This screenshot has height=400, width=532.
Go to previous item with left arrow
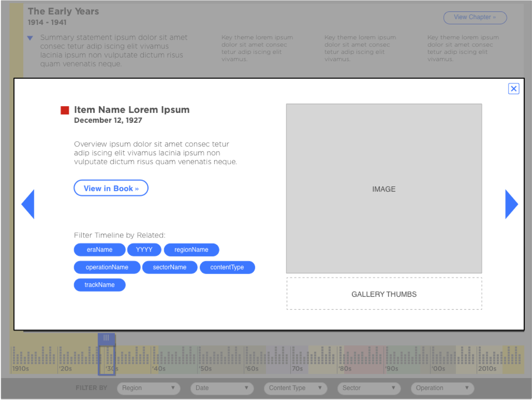point(28,204)
